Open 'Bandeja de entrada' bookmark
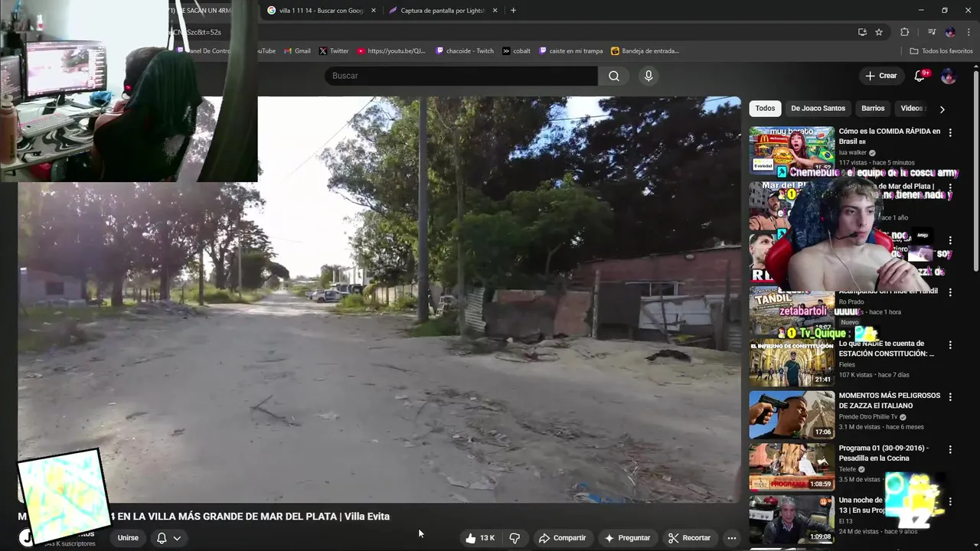The width and height of the screenshot is (980, 551). 645,51
